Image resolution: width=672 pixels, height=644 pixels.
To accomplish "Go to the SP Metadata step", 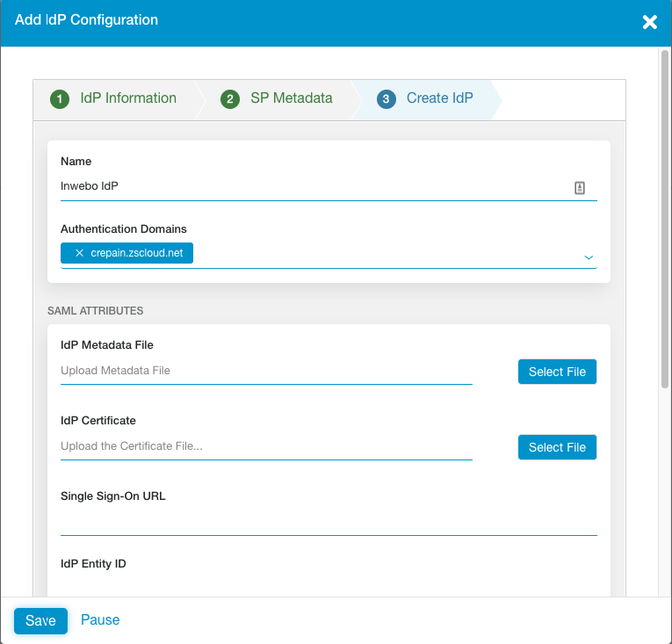I will pos(291,98).
